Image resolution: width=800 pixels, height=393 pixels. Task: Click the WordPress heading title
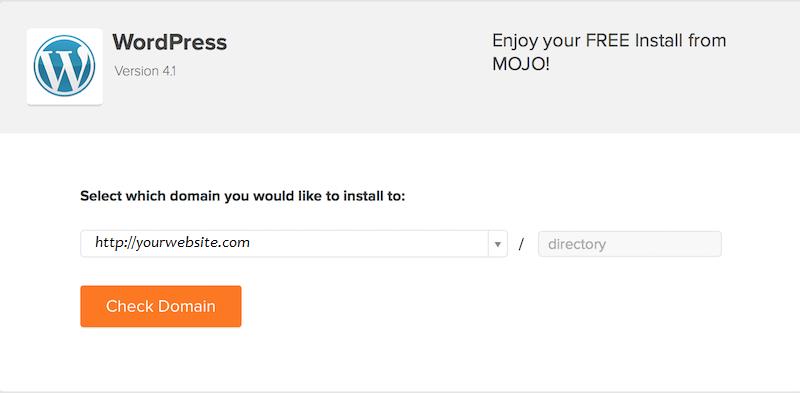170,42
